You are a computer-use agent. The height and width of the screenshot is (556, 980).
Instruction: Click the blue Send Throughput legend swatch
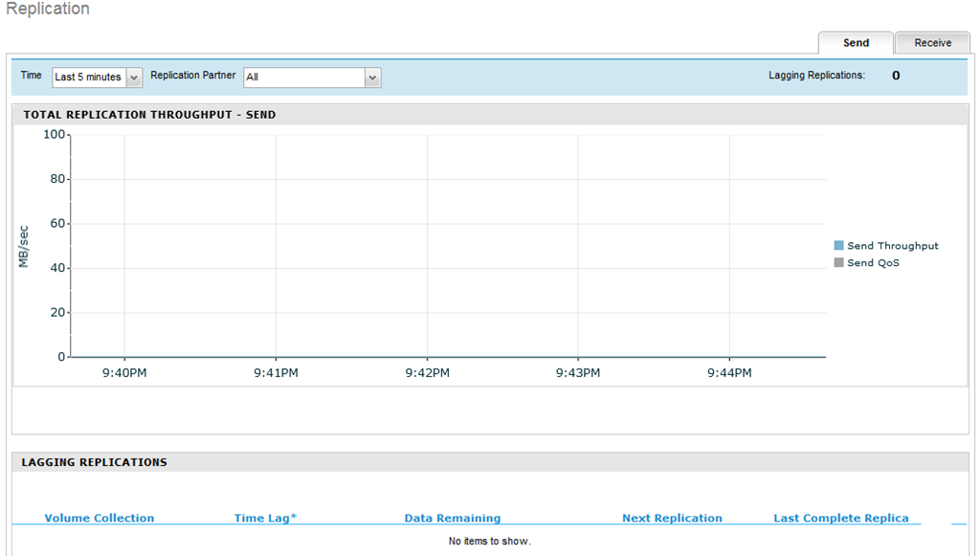pyautogui.click(x=839, y=246)
